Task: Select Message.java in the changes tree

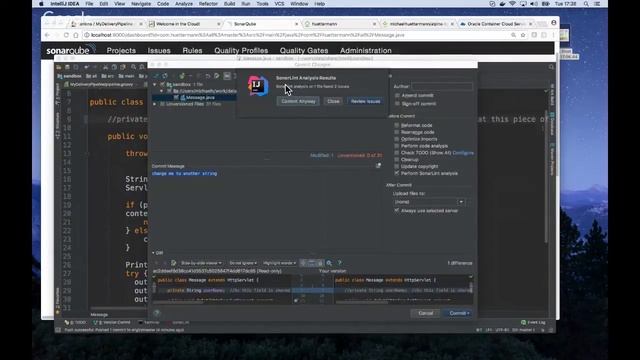Action: 200,98
